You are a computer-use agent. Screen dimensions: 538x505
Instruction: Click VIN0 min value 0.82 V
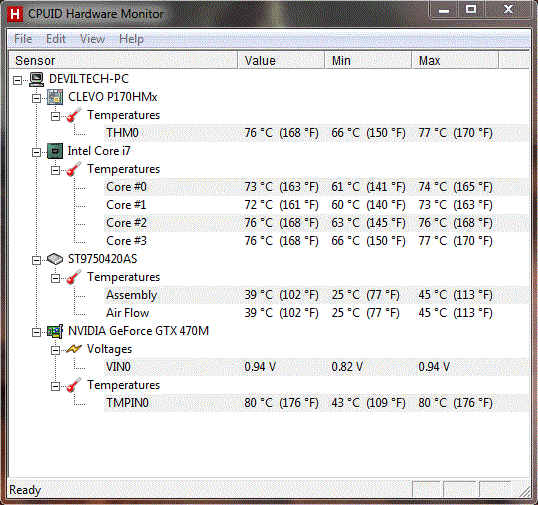(347, 367)
